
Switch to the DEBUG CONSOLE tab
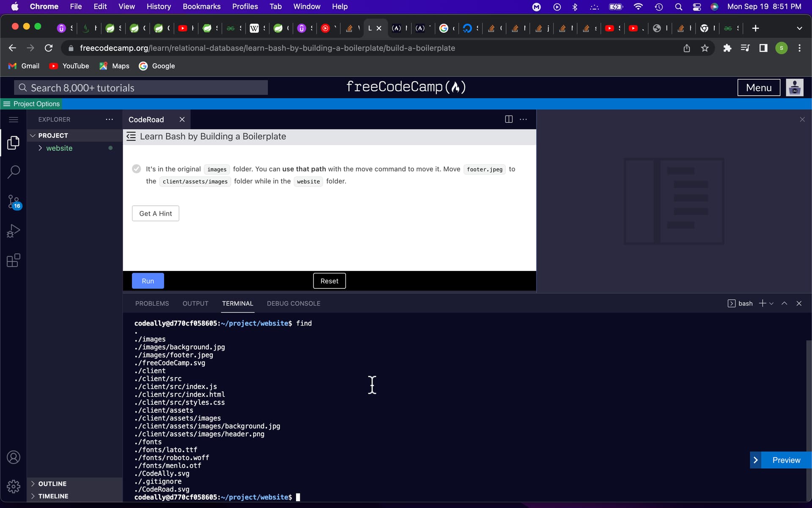click(x=294, y=304)
